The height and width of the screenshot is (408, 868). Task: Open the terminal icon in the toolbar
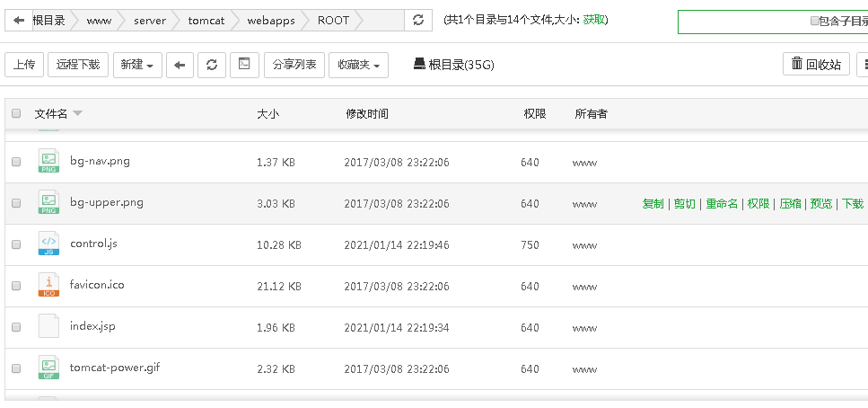tap(242, 65)
